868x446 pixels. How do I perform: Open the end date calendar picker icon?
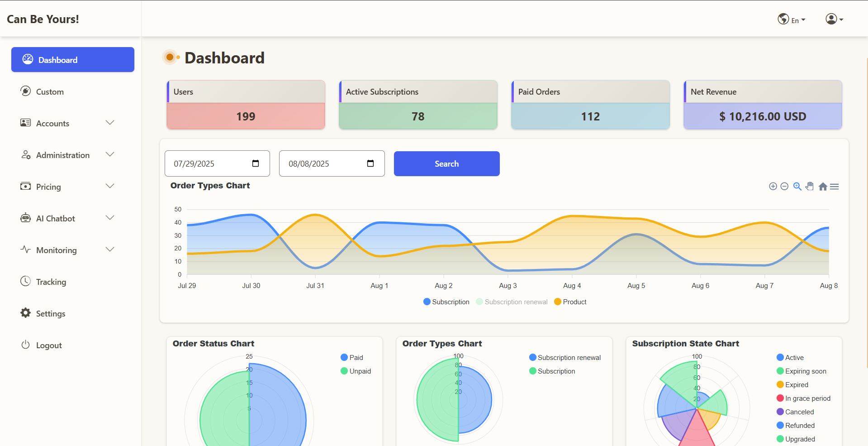(x=370, y=163)
